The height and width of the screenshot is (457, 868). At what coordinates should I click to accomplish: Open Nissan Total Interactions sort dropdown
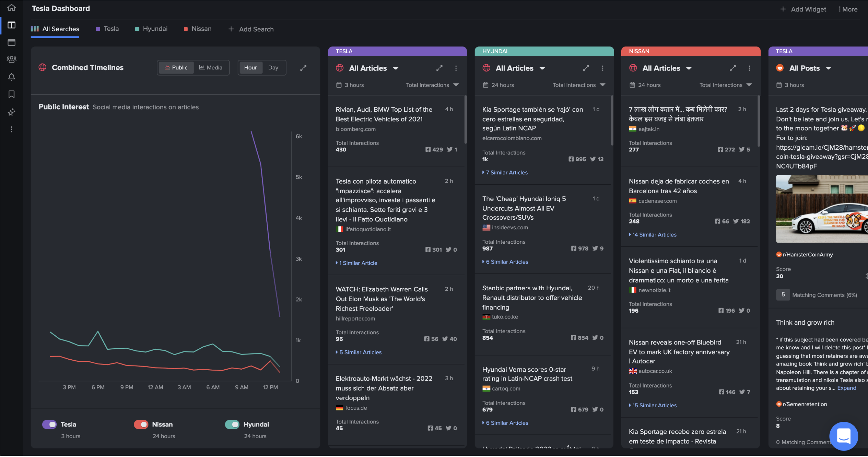point(725,85)
